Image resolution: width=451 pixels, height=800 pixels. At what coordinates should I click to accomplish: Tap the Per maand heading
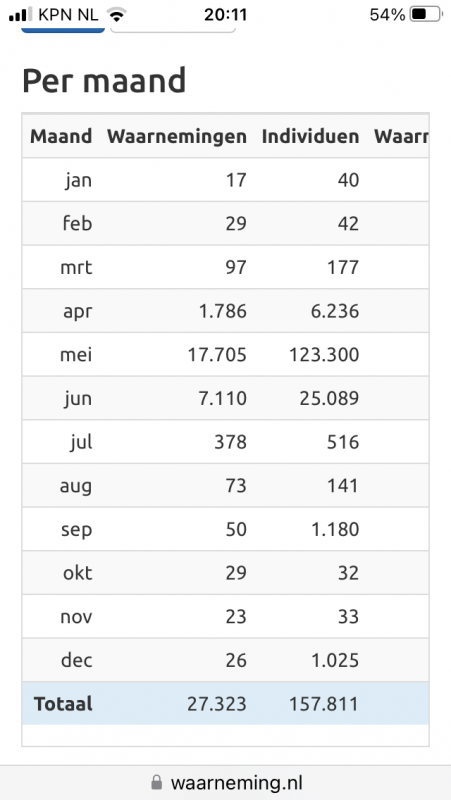click(x=104, y=81)
